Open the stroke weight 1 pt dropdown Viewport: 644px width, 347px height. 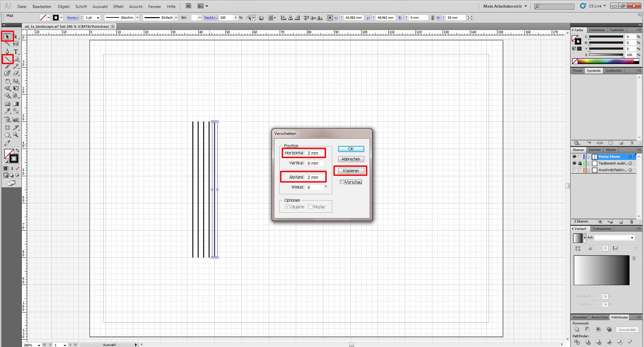tap(98, 18)
